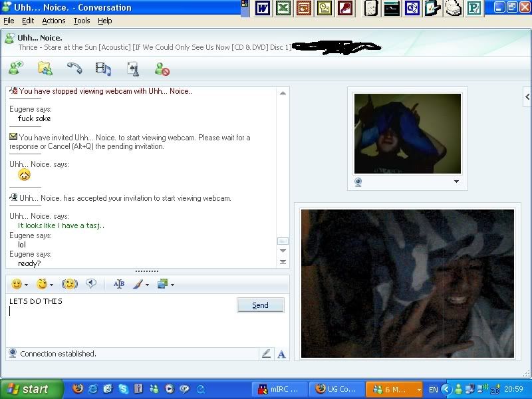Open grouped Messenger taskbar dropdown
Viewport: 532px width, 399px height.
pos(420,390)
